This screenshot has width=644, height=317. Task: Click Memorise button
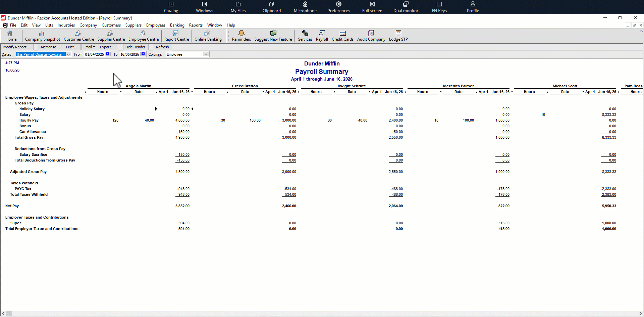51,47
